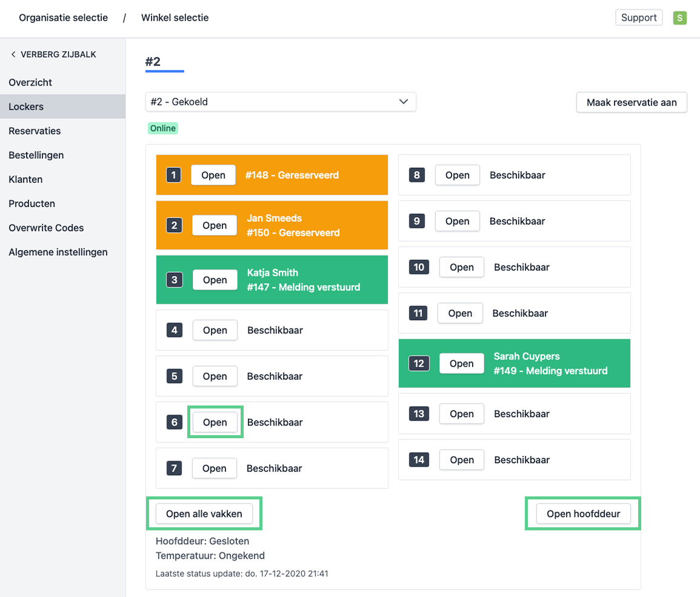Image resolution: width=700 pixels, height=597 pixels.
Task: Click the Support button
Action: pyautogui.click(x=639, y=18)
